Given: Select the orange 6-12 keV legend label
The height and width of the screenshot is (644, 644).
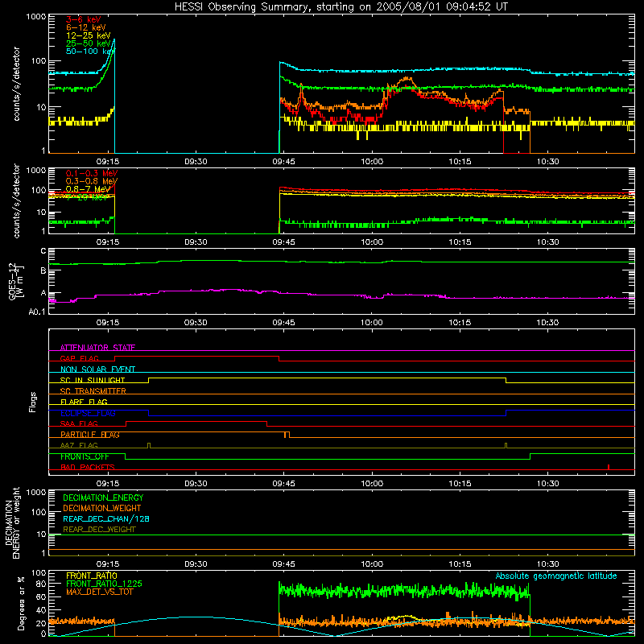Looking at the screenshot, I should point(86,27).
